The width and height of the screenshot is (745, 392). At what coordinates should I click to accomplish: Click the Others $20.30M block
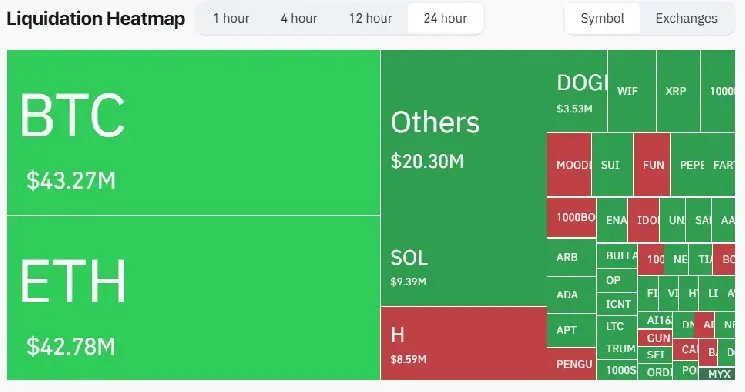tap(464, 138)
